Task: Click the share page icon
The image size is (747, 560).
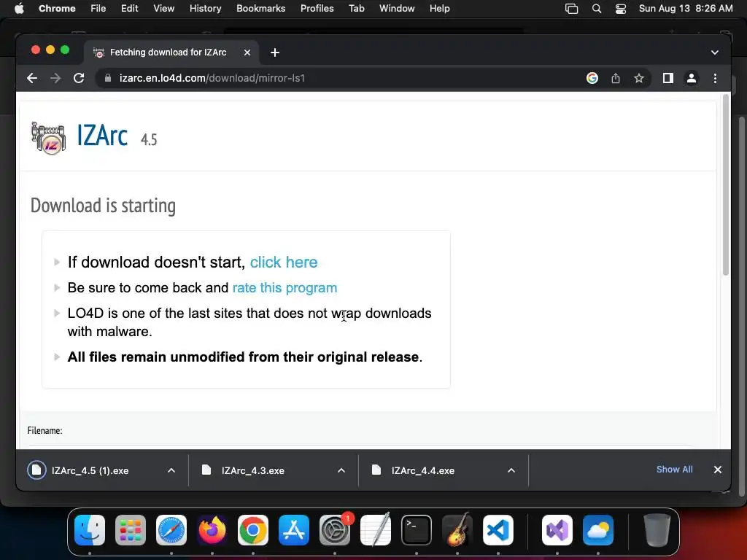Action: point(616,78)
